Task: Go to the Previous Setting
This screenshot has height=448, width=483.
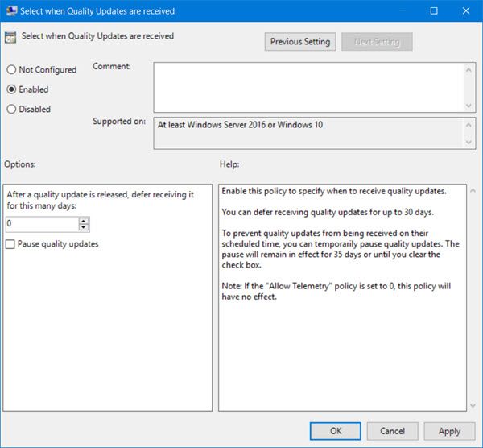Action: [x=300, y=42]
